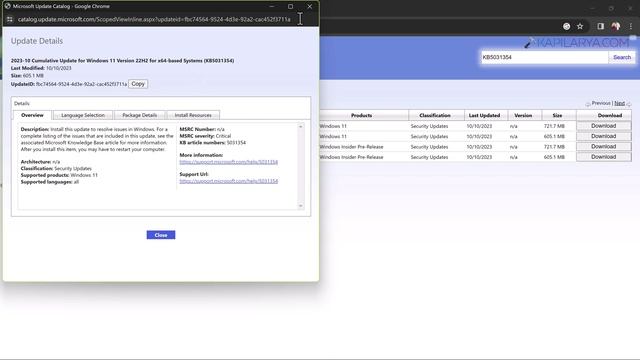Open Chrome three-dot menu
This screenshot has height=360, width=640.
tap(631, 26)
